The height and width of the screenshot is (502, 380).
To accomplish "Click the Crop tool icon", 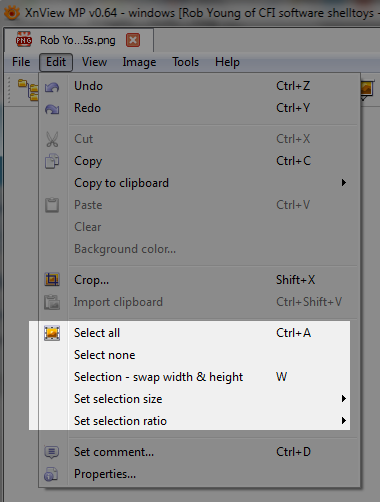I will coord(52,279).
